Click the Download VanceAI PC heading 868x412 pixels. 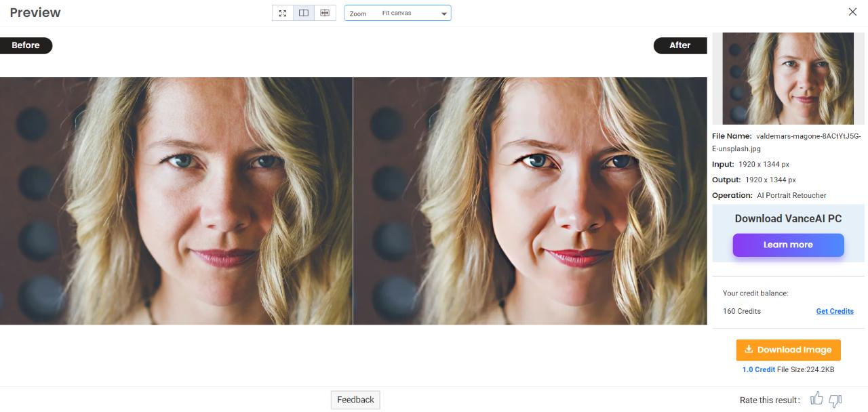[x=788, y=219]
